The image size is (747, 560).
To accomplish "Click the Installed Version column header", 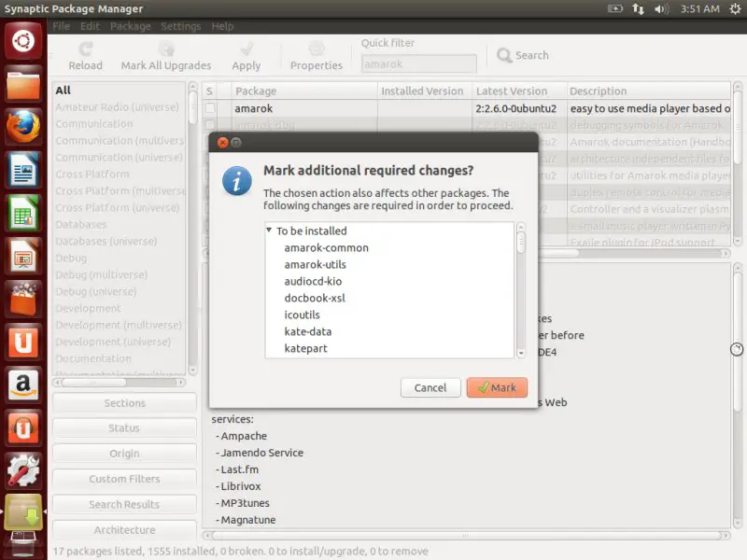I will click(425, 91).
